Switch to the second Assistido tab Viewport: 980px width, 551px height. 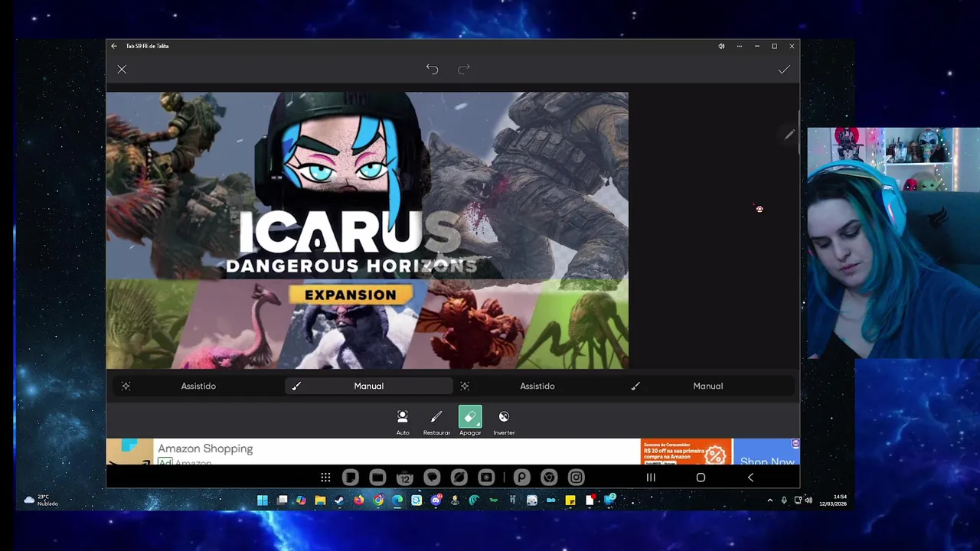(537, 386)
